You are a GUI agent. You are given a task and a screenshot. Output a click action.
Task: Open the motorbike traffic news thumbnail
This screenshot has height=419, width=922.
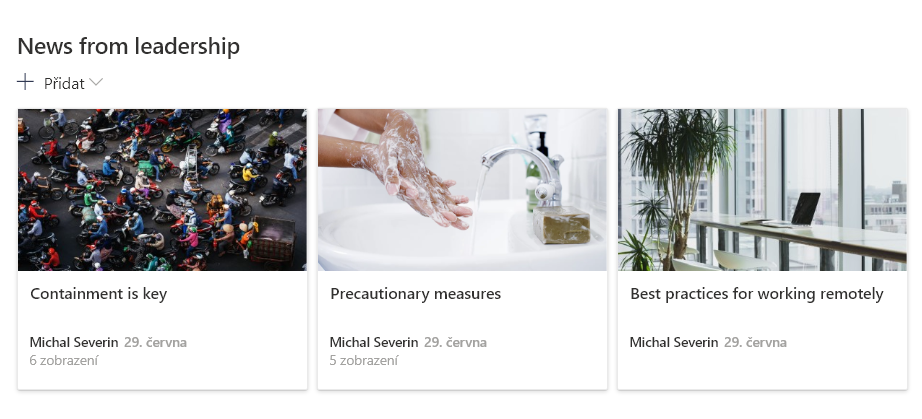pos(162,190)
